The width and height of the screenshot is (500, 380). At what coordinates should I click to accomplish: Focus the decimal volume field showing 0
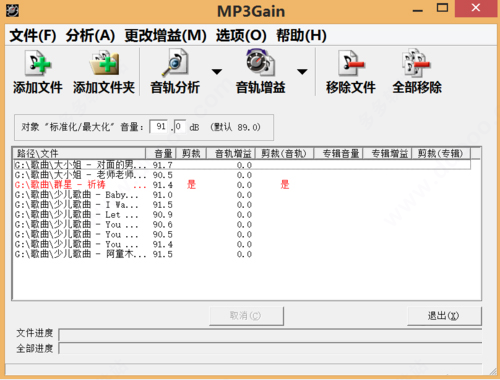(x=179, y=127)
